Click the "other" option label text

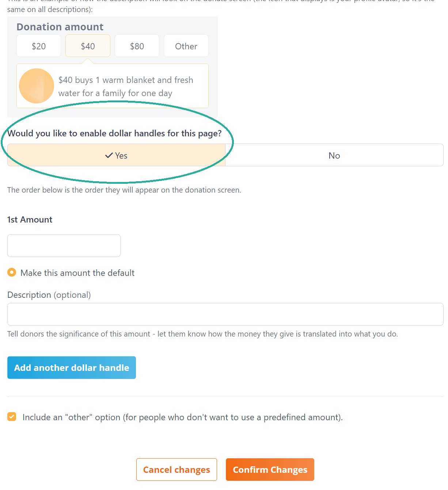tap(183, 417)
